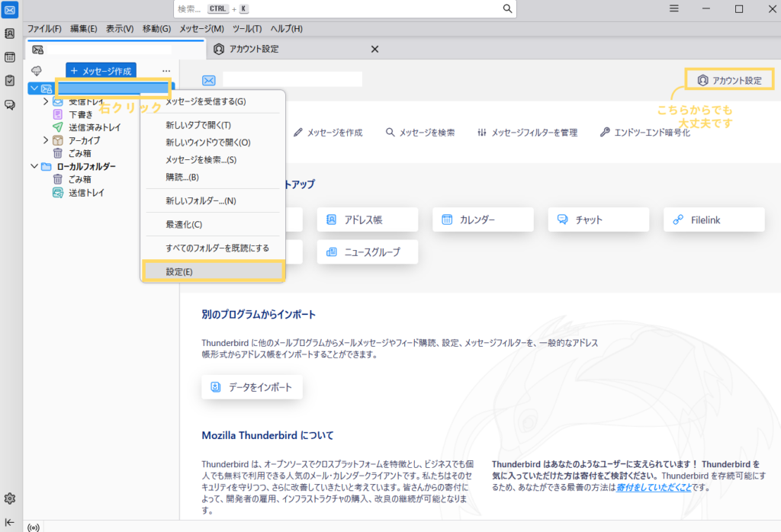Open Calendar in the left spaces bar
Viewport: 781px width, 532px height.
tap(10, 57)
